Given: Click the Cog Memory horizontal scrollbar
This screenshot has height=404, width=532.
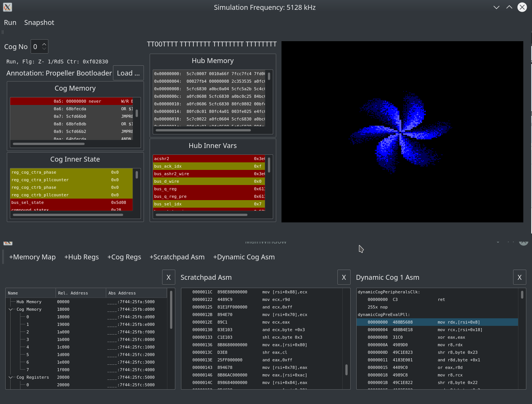Looking at the screenshot, I should [x=49, y=144].
